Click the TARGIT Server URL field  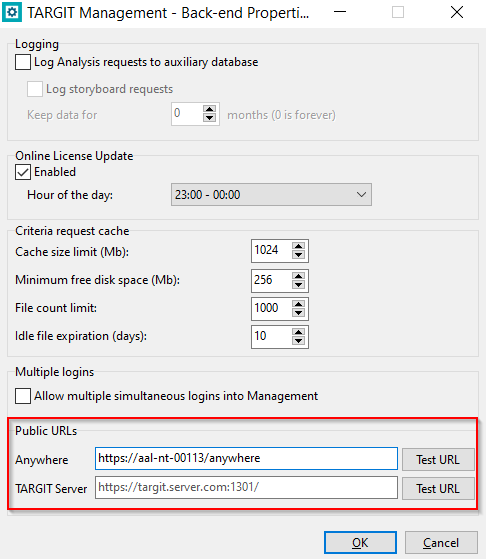click(246, 487)
